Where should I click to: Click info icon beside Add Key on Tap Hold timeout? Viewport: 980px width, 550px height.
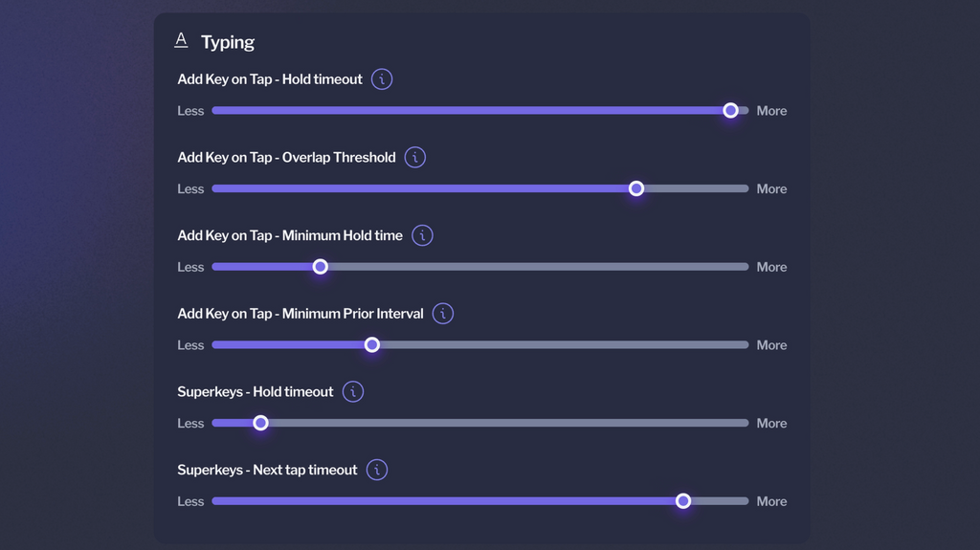coord(382,79)
